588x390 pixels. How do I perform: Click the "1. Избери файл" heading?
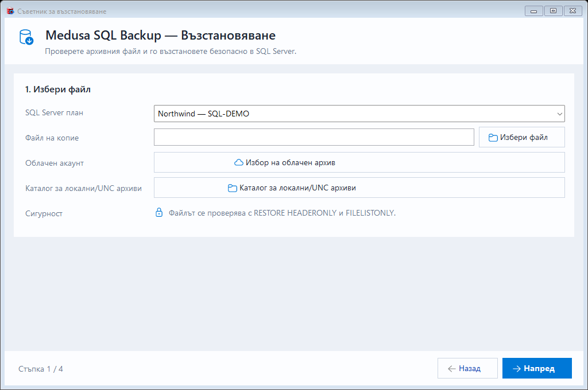[x=58, y=89]
